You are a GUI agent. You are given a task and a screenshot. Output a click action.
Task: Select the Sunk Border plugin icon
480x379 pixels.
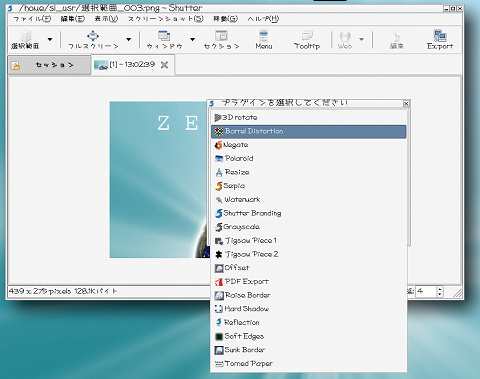(219, 350)
